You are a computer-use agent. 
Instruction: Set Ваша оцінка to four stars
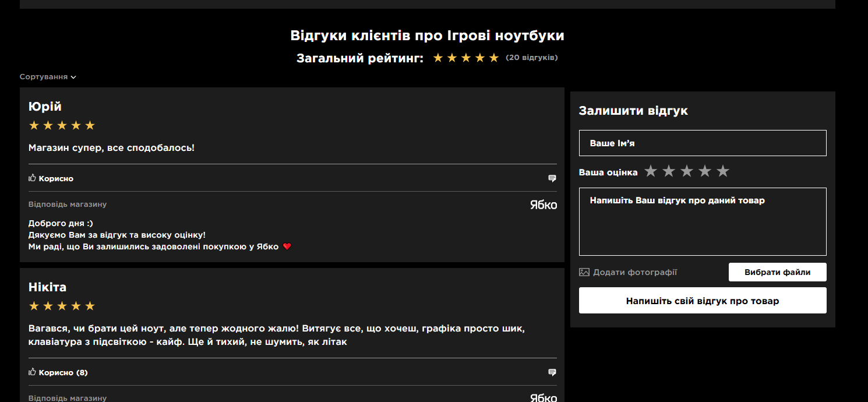705,171
